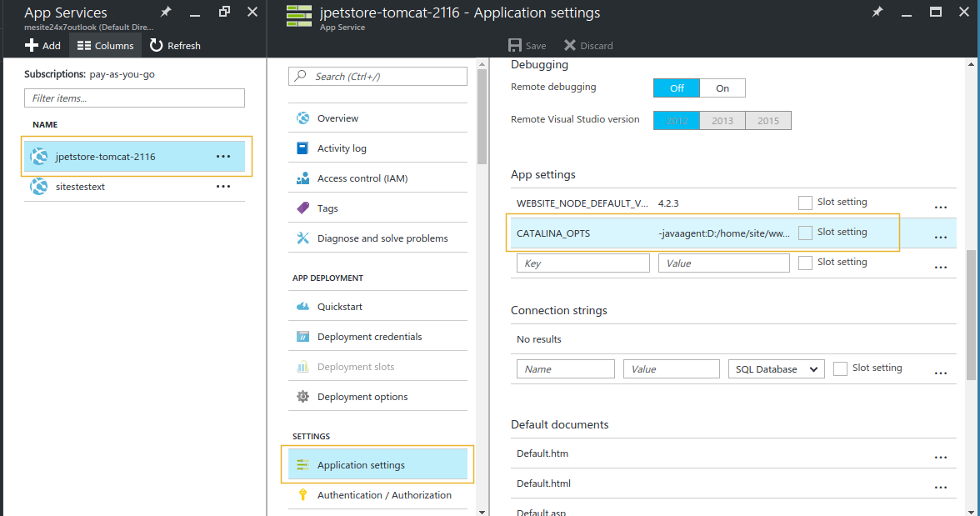Image resolution: width=980 pixels, height=516 pixels.
Task: Enable Slot setting for CATALINA_OPTS
Action: (x=805, y=232)
